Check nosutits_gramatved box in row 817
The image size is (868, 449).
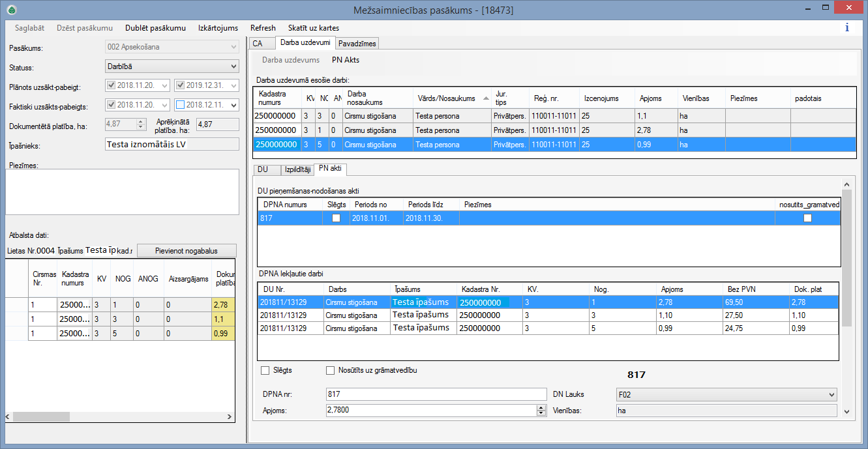click(807, 218)
